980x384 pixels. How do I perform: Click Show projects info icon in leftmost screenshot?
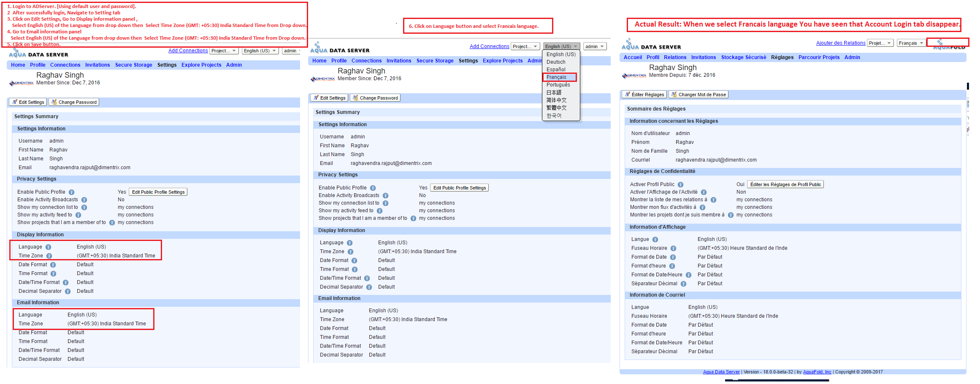[x=112, y=223]
